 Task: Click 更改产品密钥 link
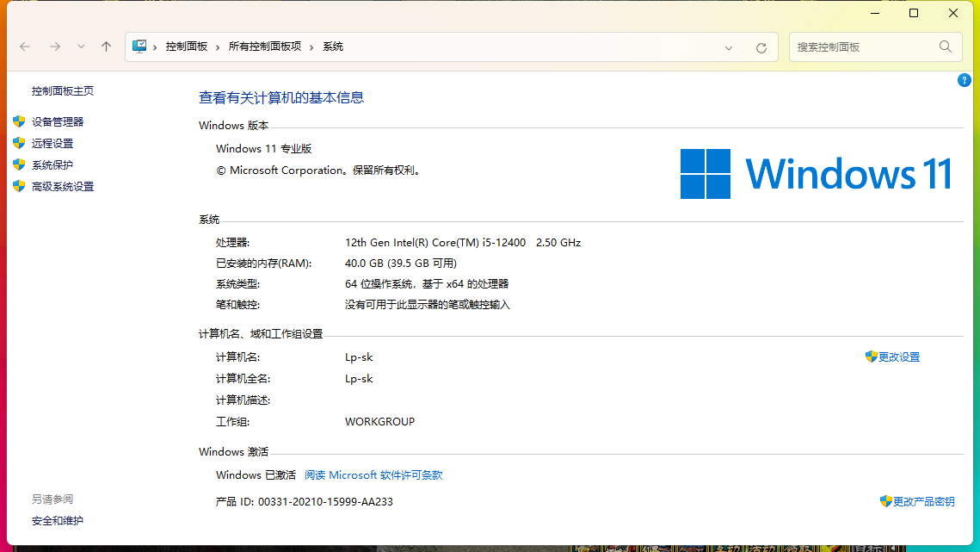[x=923, y=501]
